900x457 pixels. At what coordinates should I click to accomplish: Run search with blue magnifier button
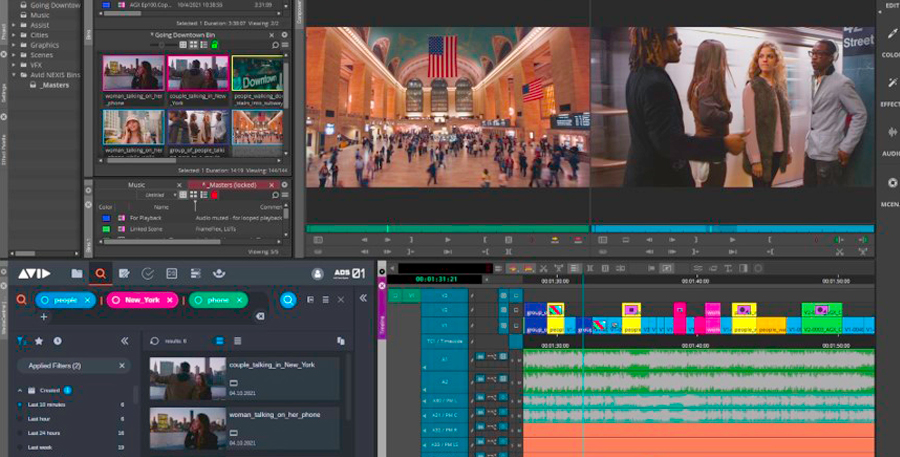(x=288, y=300)
